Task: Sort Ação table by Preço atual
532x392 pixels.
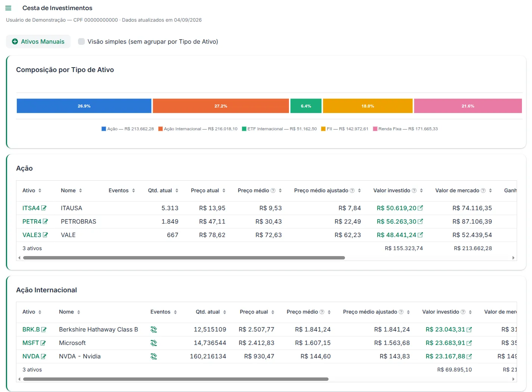Action: coord(224,190)
